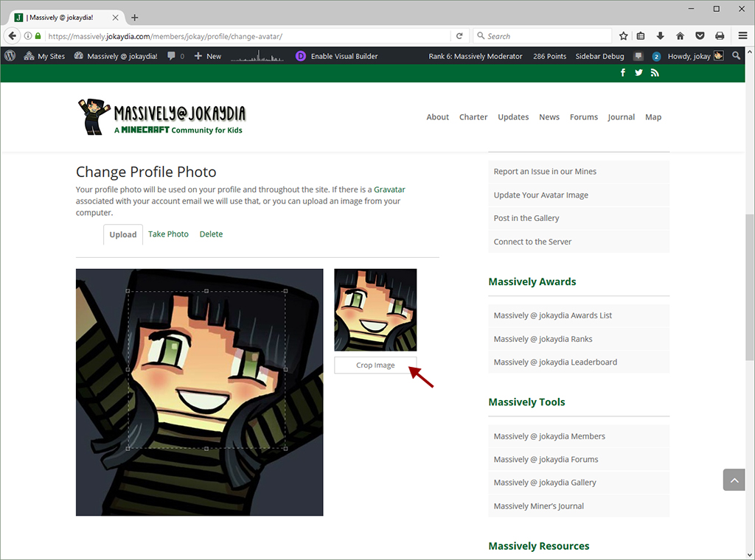
Task: Enable Visual Builder in admin bar
Action: pyautogui.click(x=336, y=56)
